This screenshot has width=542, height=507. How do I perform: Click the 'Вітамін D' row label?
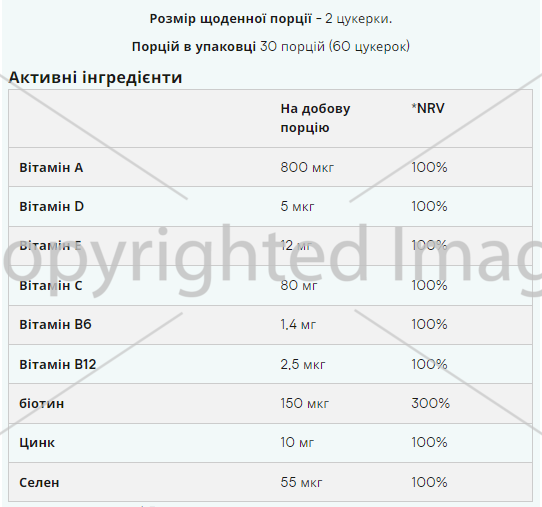[x=52, y=207]
